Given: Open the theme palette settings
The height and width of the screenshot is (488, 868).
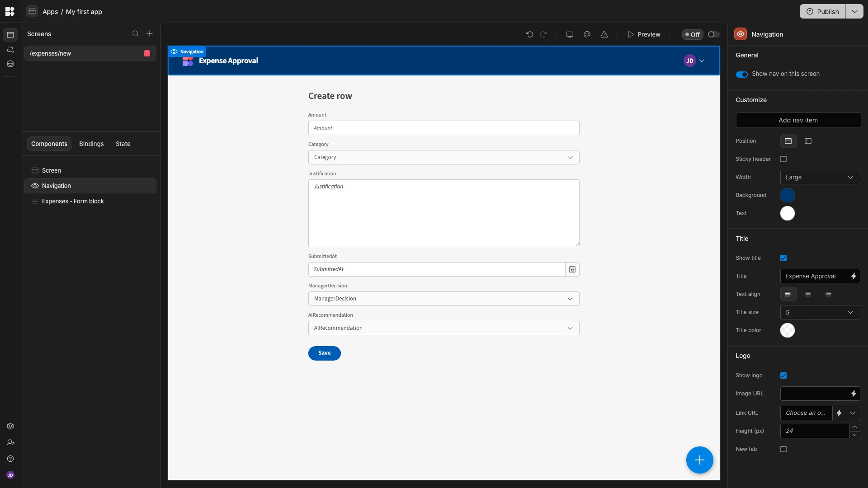Looking at the screenshot, I should coord(587,34).
